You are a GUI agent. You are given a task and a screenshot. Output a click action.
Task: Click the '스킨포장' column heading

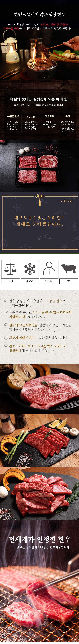click(x=30, y=116)
